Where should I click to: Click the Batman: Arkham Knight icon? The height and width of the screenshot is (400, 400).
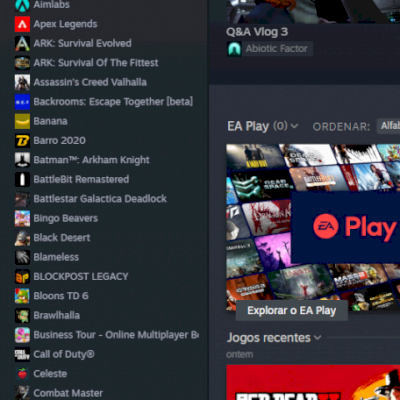22,160
